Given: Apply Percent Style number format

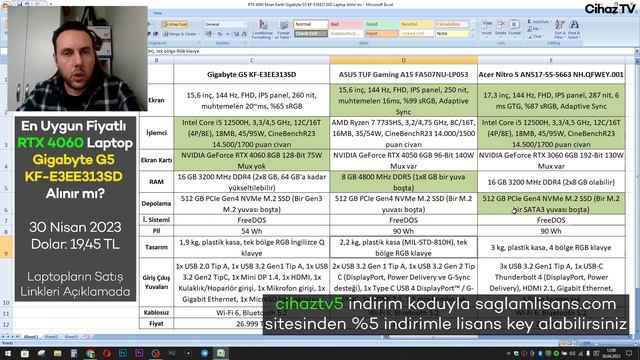Looking at the screenshot, I should [220, 34].
